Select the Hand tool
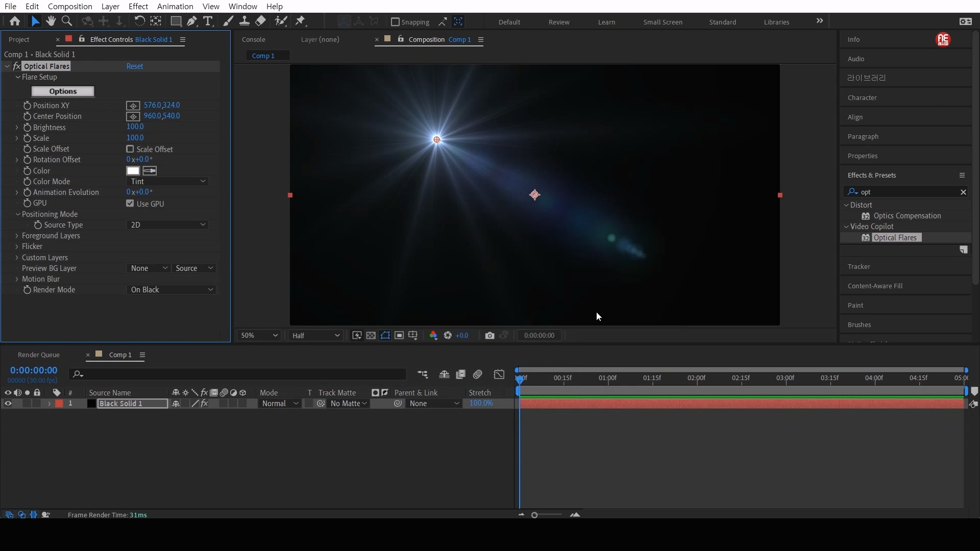The image size is (980, 551). [51, 21]
